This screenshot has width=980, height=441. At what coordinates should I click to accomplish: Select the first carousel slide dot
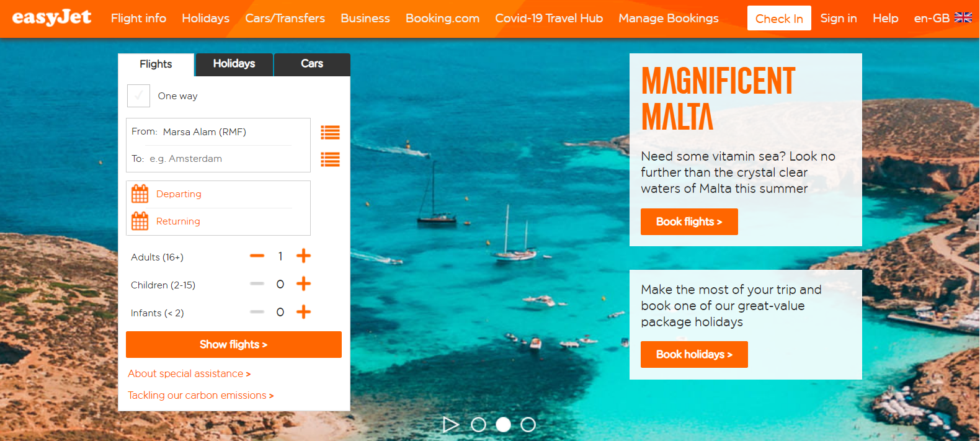(x=478, y=424)
